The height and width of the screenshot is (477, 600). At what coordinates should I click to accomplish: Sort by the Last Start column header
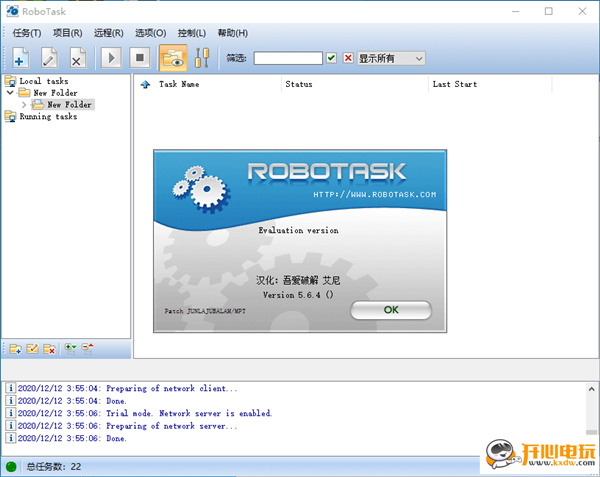tap(455, 84)
